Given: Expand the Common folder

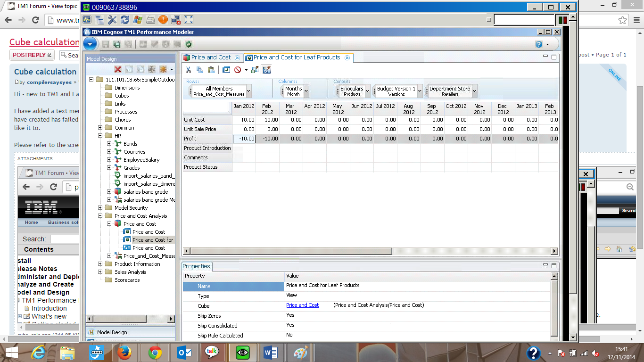Looking at the screenshot, I should (100, 128).
